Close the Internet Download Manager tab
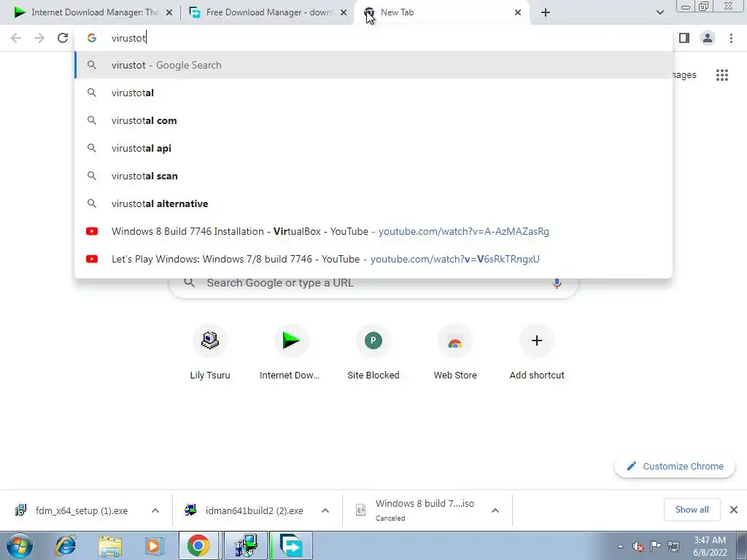Viewport: 747px width, 560px height. point(169,13)
